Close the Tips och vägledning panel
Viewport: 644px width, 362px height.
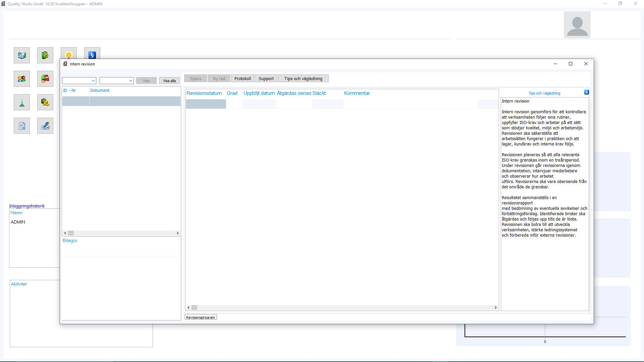point(586,92)
